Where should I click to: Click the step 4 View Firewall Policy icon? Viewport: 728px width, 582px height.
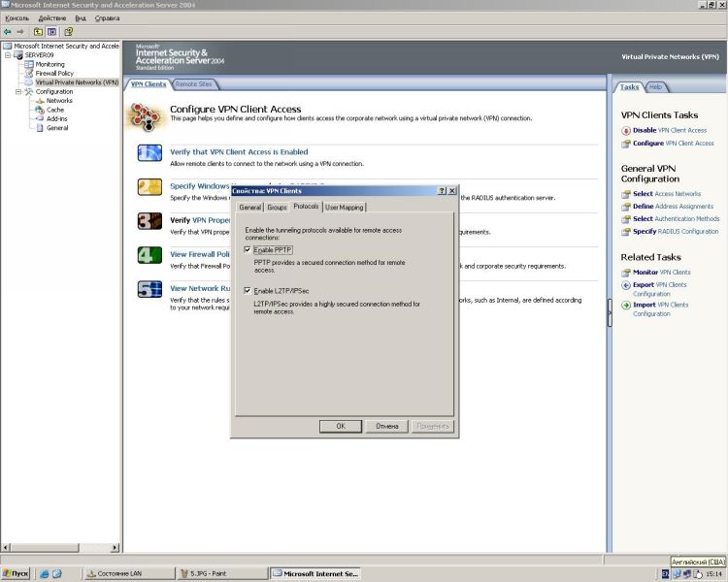tap(149, 255)
